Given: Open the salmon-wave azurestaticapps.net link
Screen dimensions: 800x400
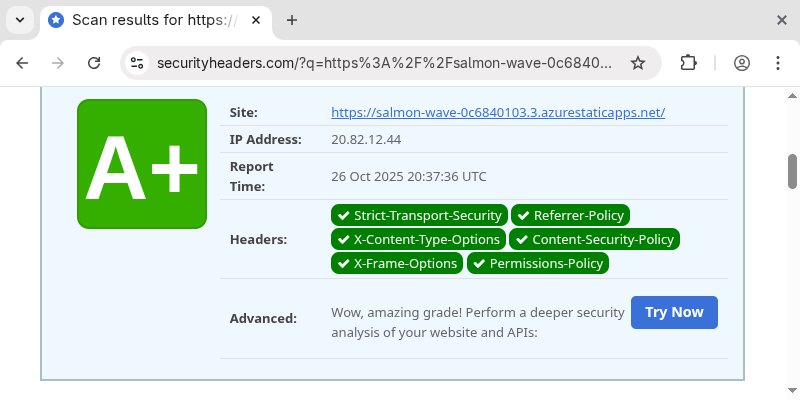Looking at the screenshot, I should (x=498, y=113).
